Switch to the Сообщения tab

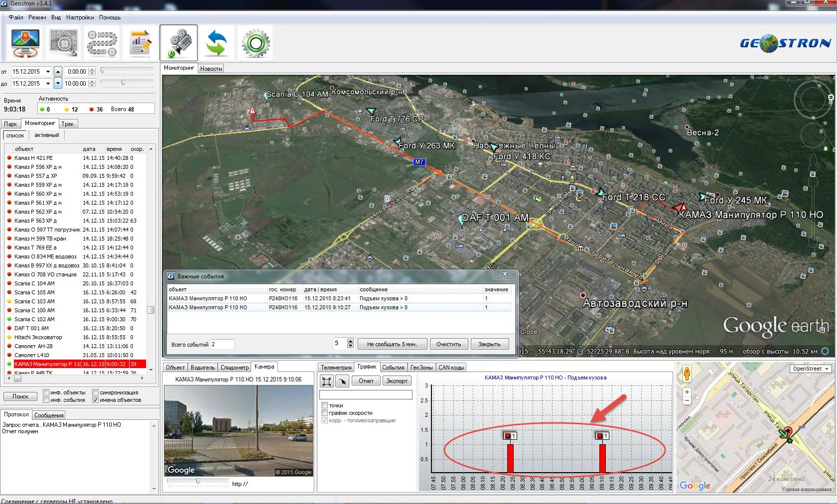(49, 415)
